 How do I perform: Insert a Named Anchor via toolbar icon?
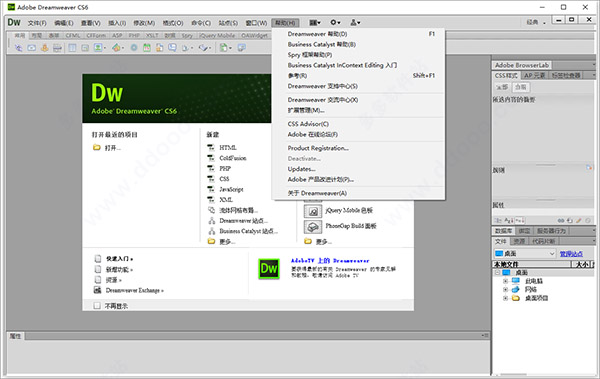(44, 48)
